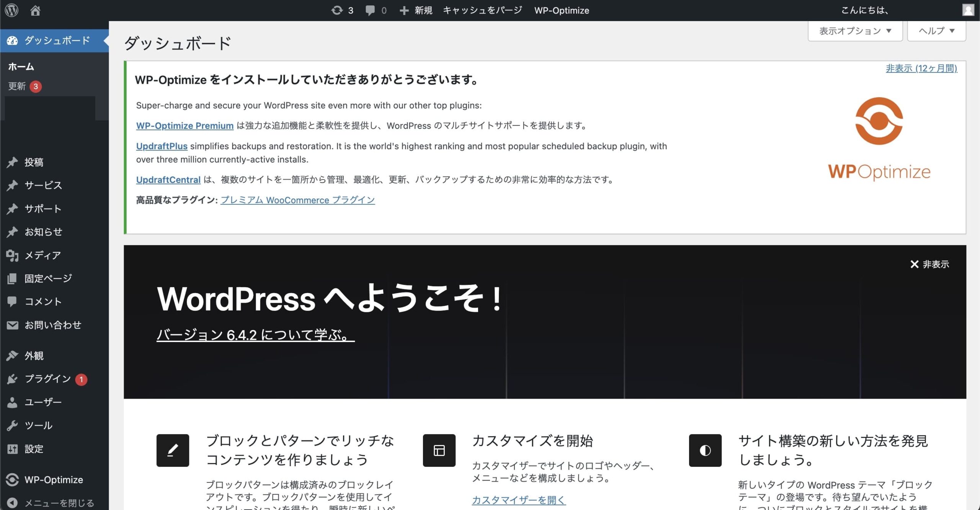980x510 pixels.
Task: Open プレミアム WooCommerce プラグイン link
Action: point(297,200)
